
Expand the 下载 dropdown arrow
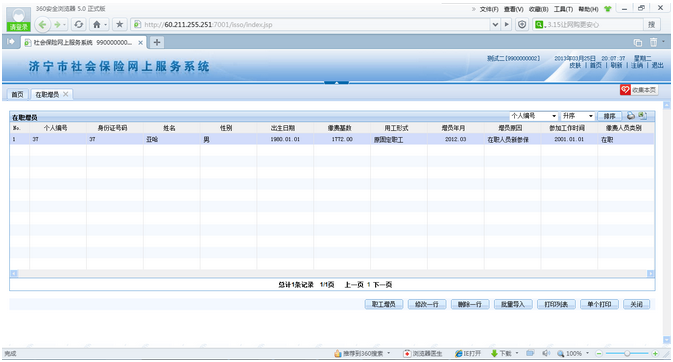coord(517,353)
